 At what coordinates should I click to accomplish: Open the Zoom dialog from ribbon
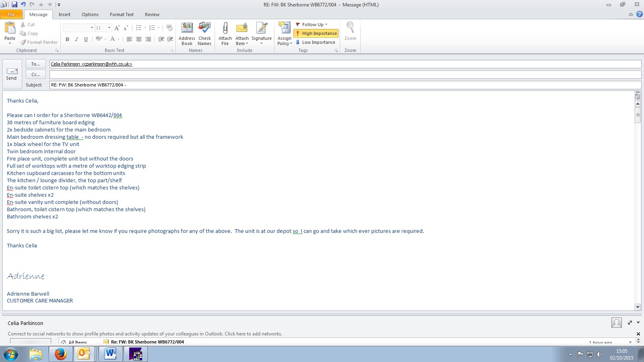pyautogui.click(x=350, y=31)
